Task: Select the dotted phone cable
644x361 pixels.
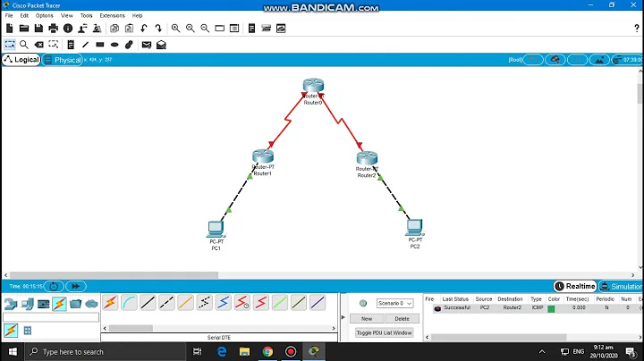Action: pyautogui.click(x=205, y=303)
